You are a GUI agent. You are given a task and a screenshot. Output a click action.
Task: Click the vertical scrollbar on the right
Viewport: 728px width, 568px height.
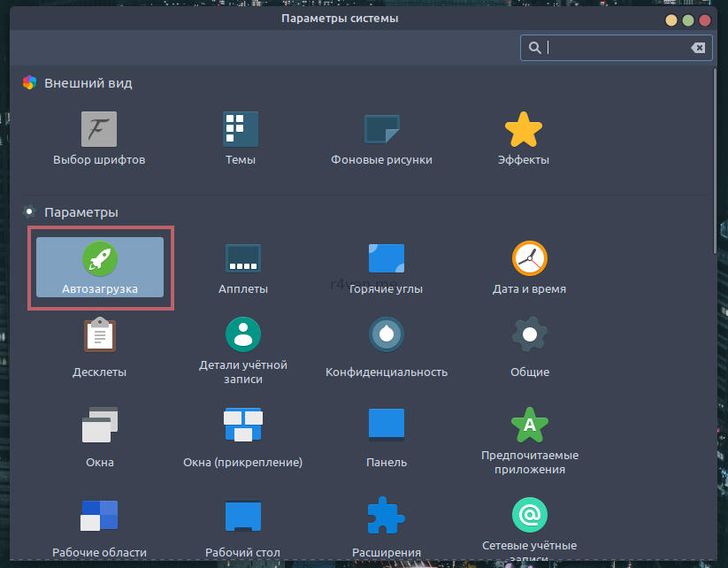click(x=716, y=159)
